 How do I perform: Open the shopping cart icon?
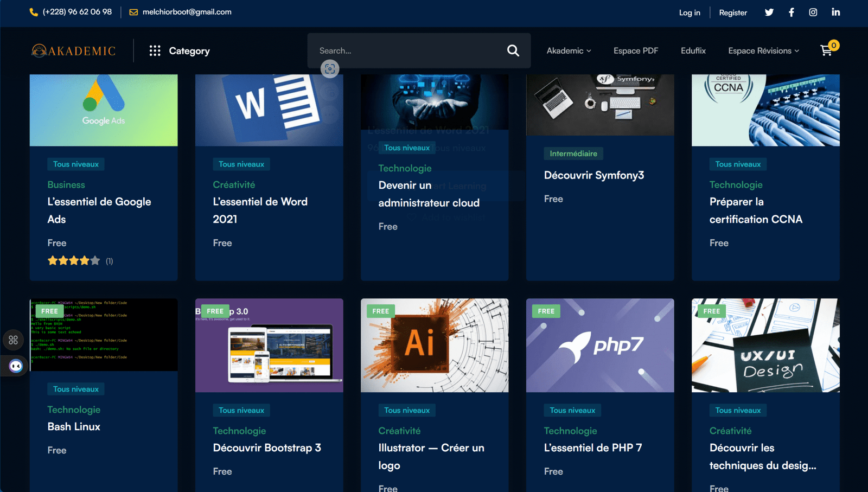coord(827,49)
